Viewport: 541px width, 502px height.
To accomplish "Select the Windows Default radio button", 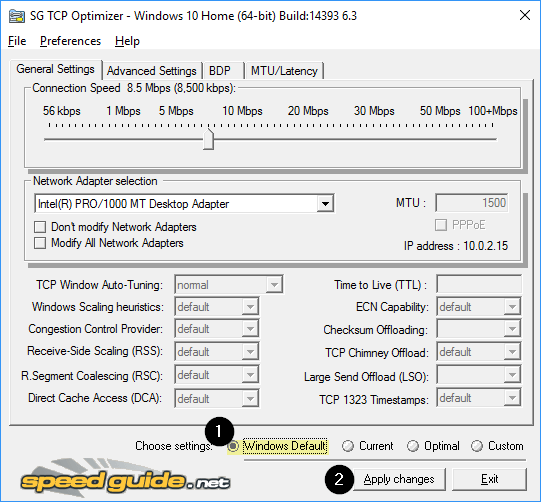I will coord(233,446).
